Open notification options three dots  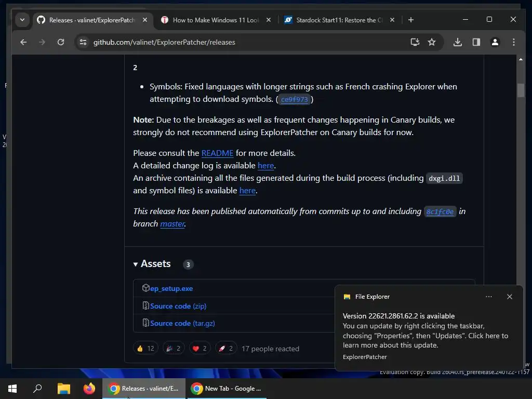point(488,297)
